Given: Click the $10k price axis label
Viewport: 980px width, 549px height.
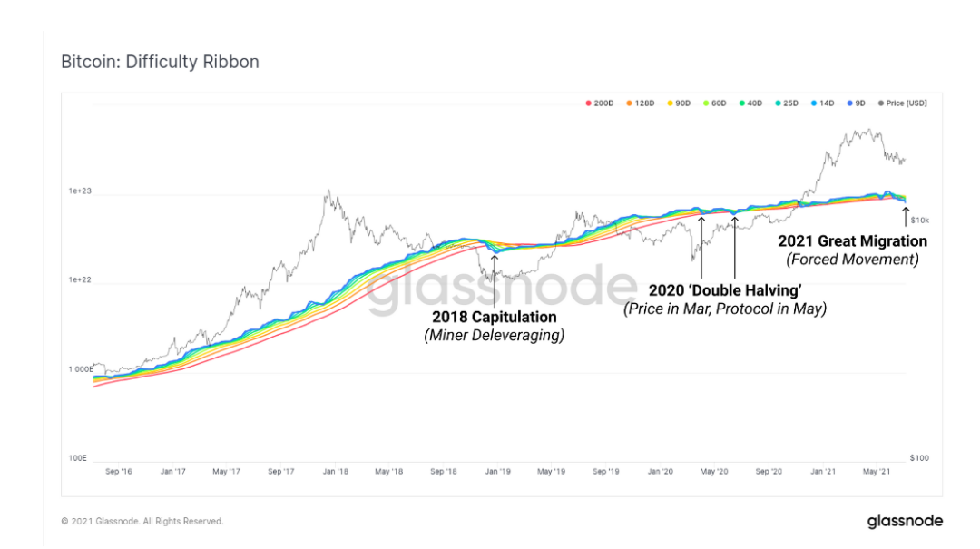Looking at the screenshot, I should click(919, 221).
